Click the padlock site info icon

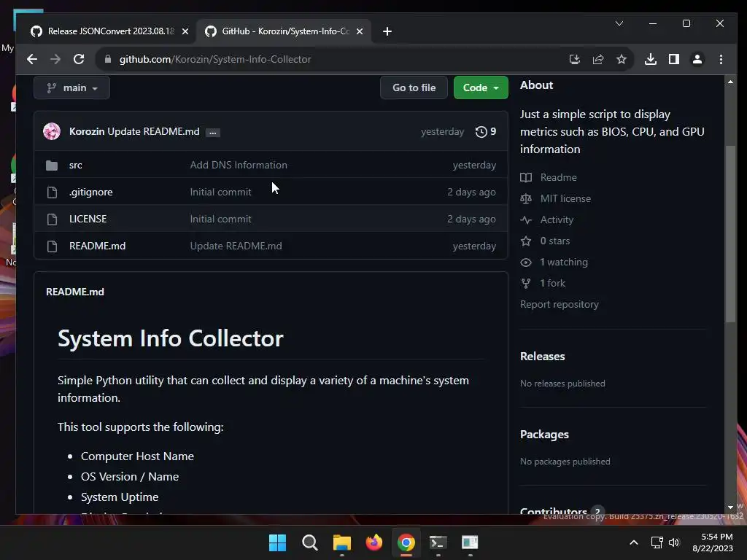click(x=108, y=59)
